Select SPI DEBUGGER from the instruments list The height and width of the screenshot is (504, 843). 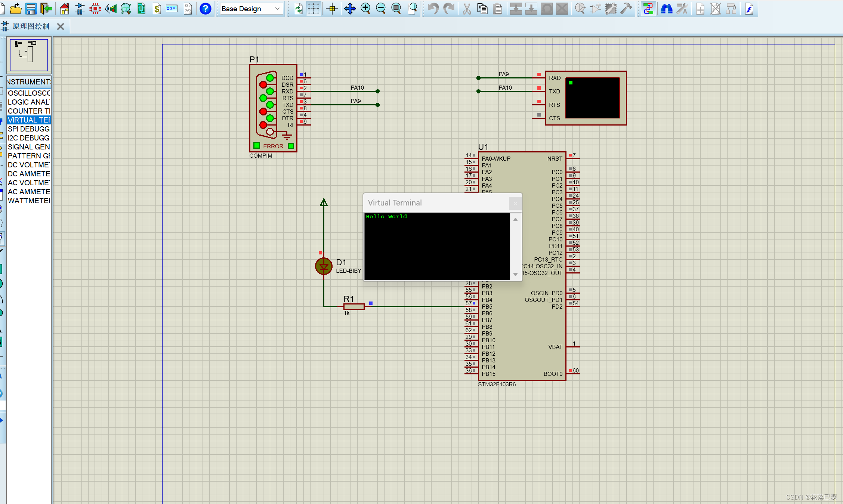click(x=28, y=129)
